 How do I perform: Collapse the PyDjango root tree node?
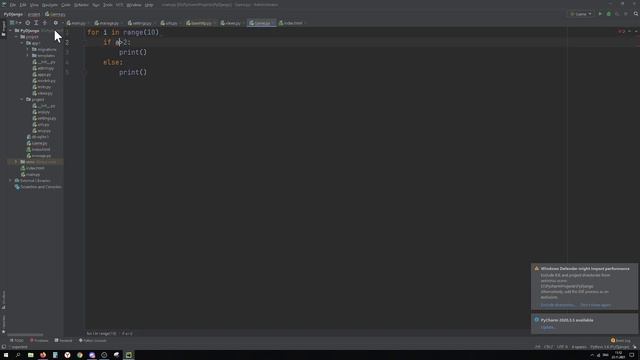tap(11, 31)
